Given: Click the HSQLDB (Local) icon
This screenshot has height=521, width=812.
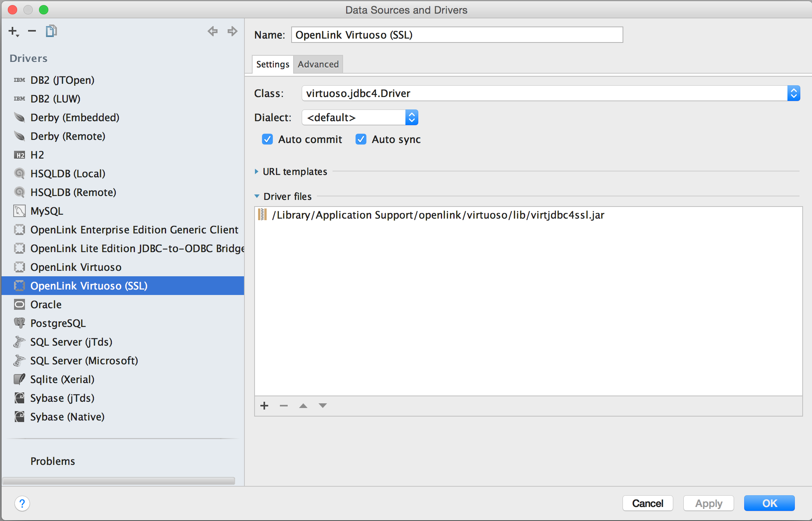Looking at the screenshot, I should coord(19,173).
